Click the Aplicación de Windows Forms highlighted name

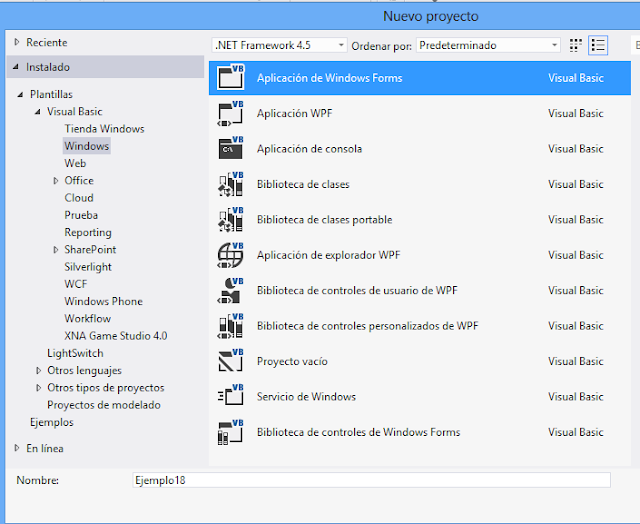329,78
